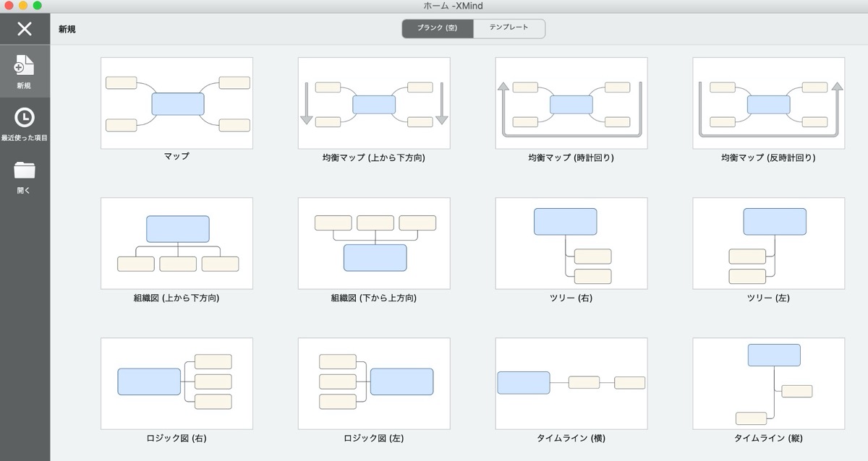Click the マップ caption text
868x461 pixels.
(176, 157)
